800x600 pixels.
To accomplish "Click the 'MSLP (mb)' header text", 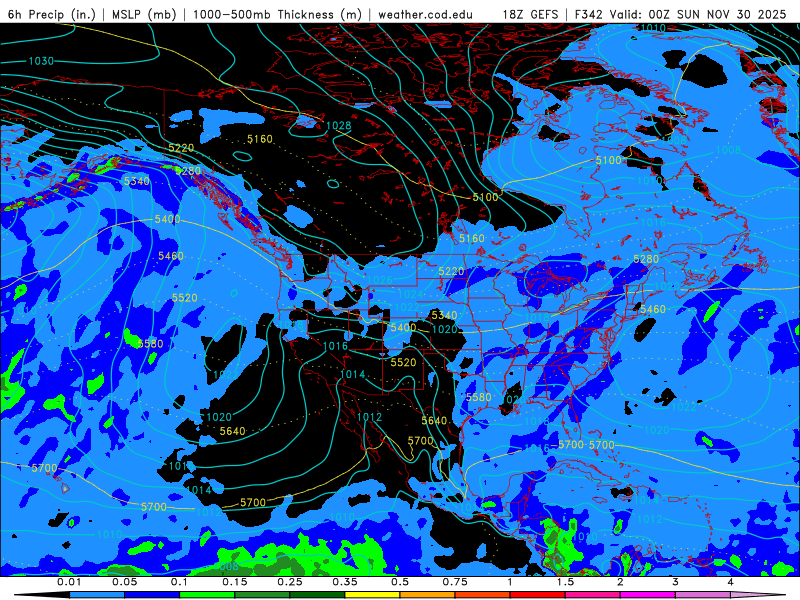I will pos(144,14).
